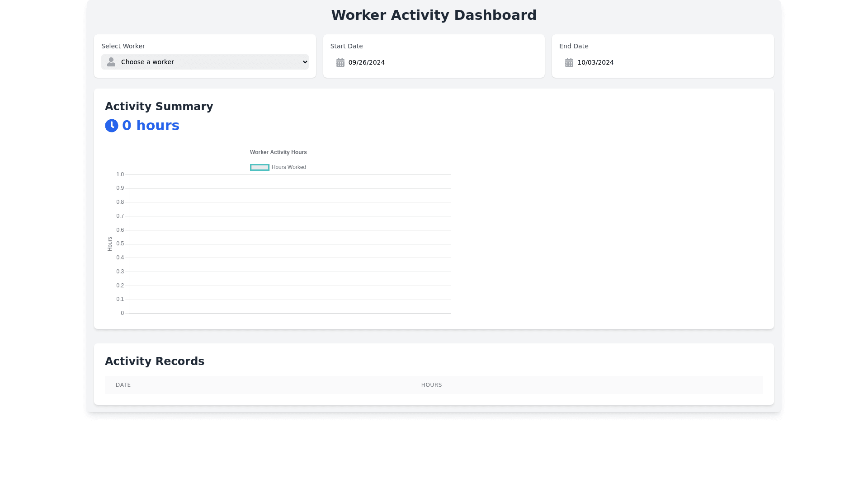Click the Worker Activity Dashboard title
Image resolution: width=868 pixels, height=488 pixels.
(434, 15)
